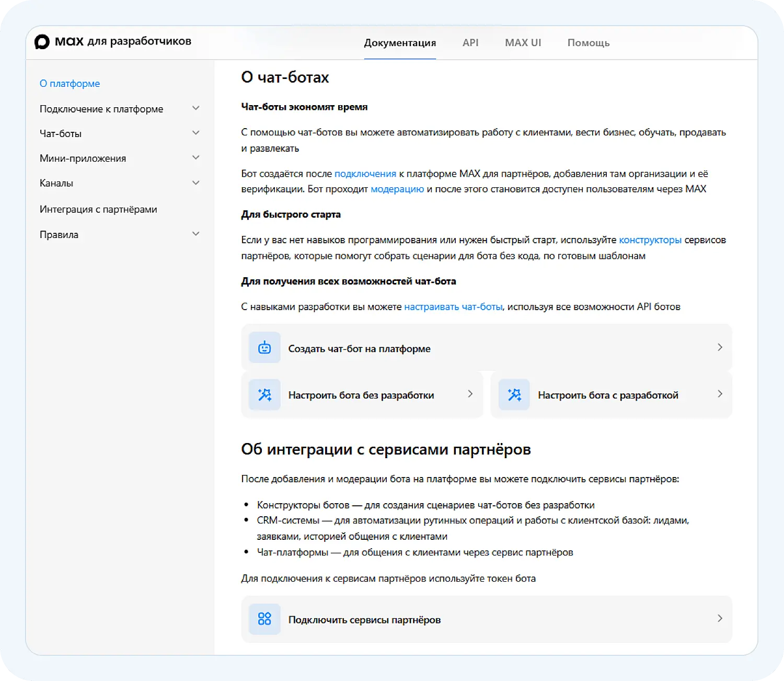Switch to the API tab
The height and width of the screenshot is (681, 784).
470,43
